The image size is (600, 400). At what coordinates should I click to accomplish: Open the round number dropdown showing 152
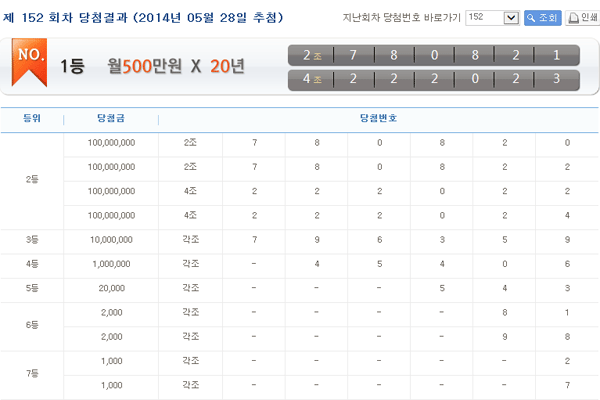click(495, 18)
